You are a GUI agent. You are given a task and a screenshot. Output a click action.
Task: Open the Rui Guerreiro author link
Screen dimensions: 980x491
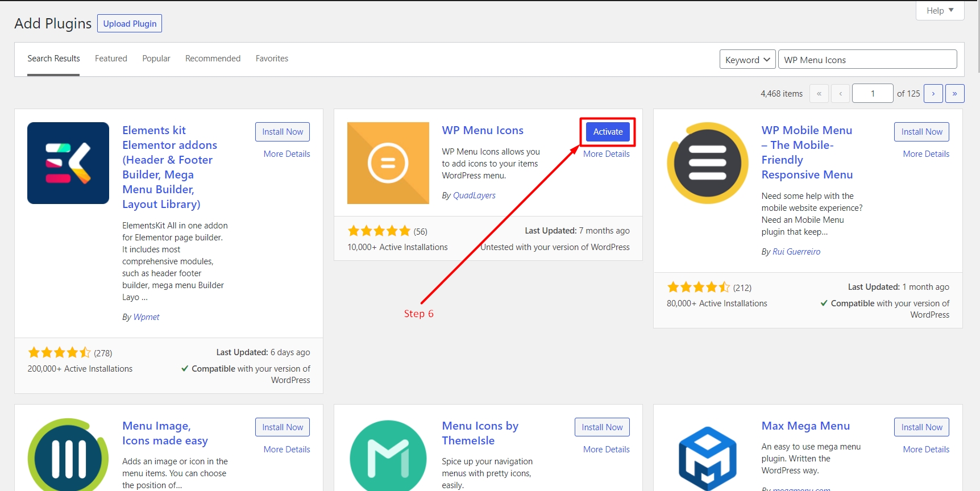pyautogui.click(x=796, y=252)
